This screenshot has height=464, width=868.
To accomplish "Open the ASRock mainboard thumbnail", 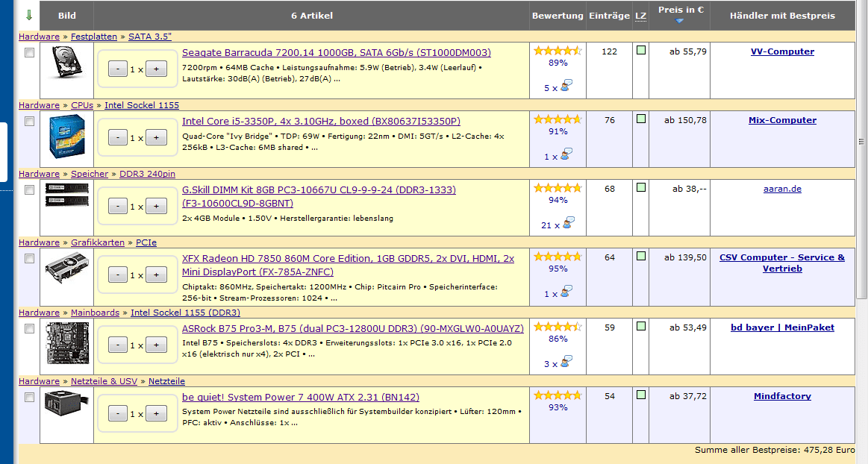I will (x=67, y=343).
